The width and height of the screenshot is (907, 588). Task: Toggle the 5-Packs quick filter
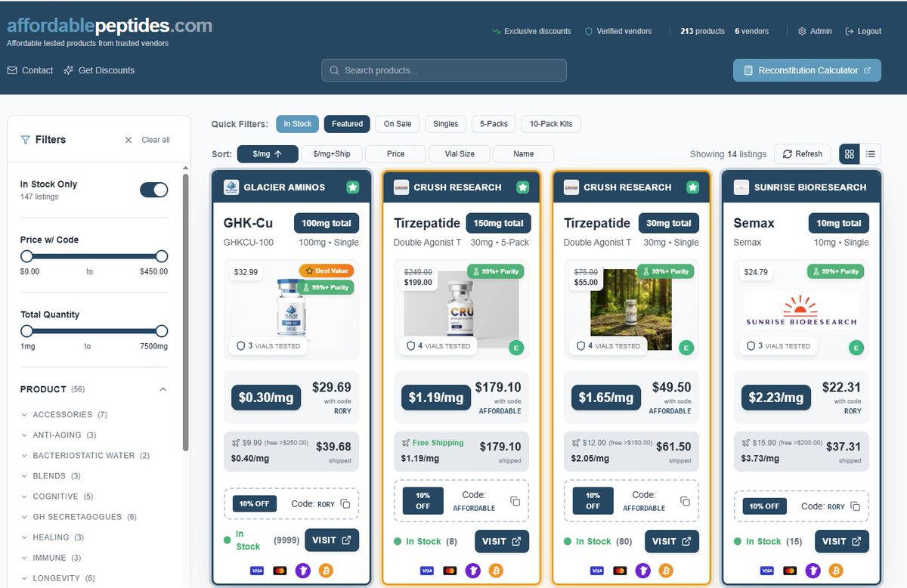pos(494,124)
